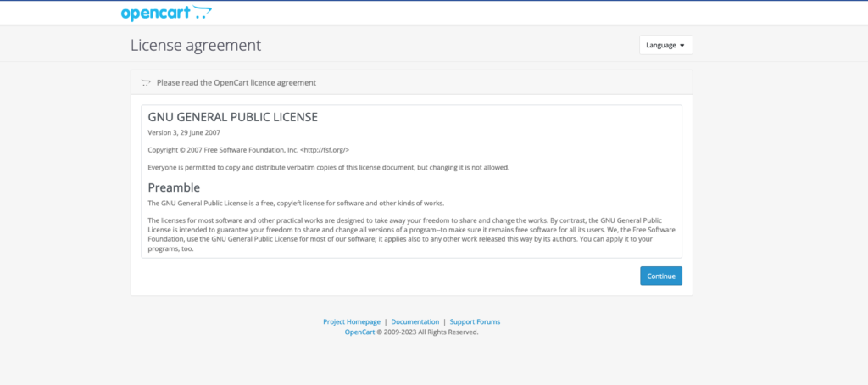Open the Project Homepage link
868x385 pixels.
[x=352, y=322]
